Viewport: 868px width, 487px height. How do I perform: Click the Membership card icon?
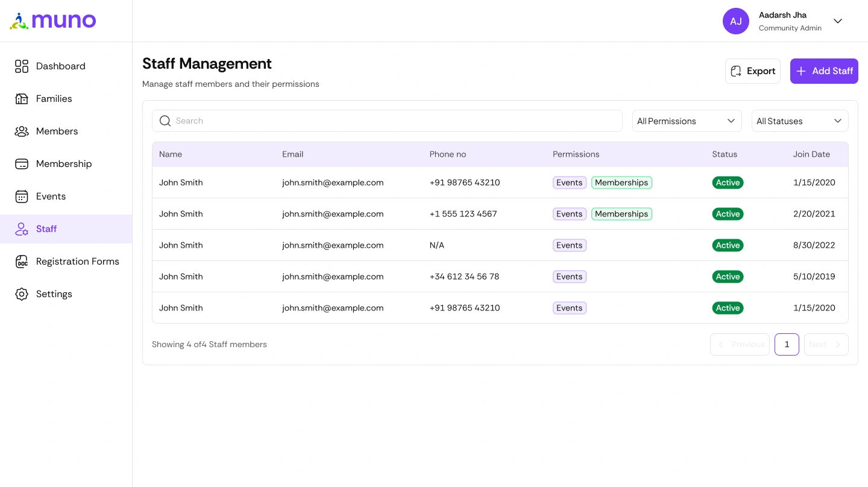(22, 164)
